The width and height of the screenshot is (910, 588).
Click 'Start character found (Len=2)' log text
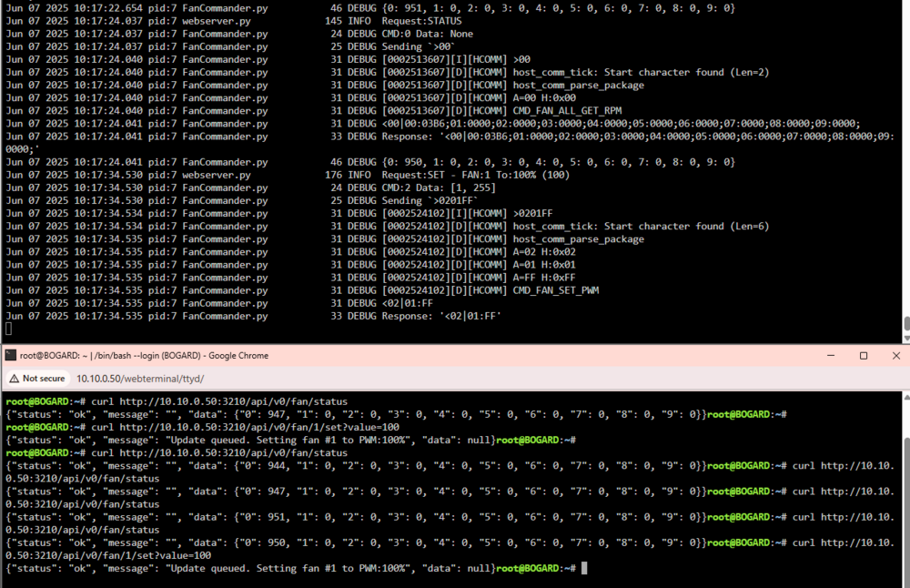[x=686, y=72]
